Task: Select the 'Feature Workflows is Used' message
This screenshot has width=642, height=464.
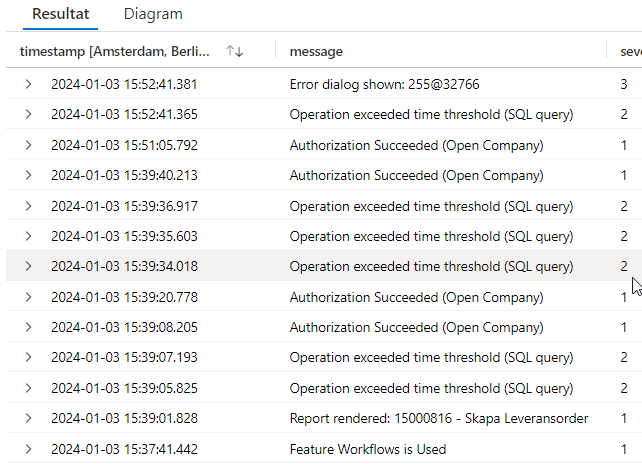Action: coord(367,449)
